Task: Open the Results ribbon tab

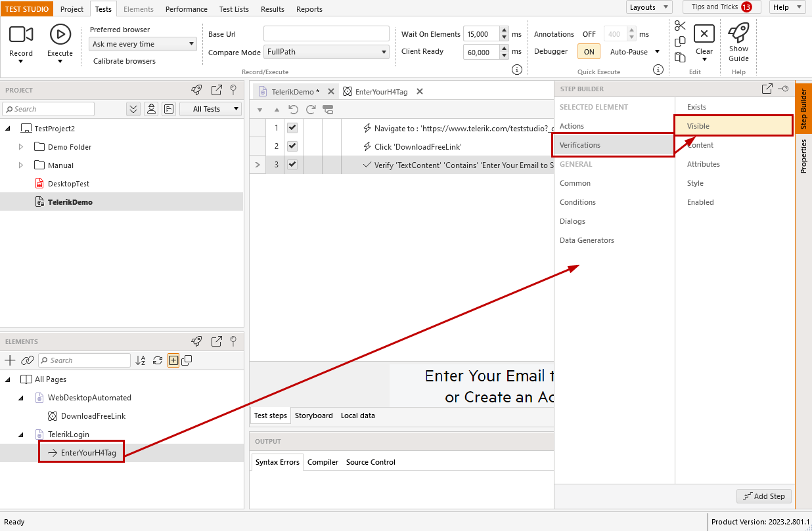Action: (x=273, y=9)
